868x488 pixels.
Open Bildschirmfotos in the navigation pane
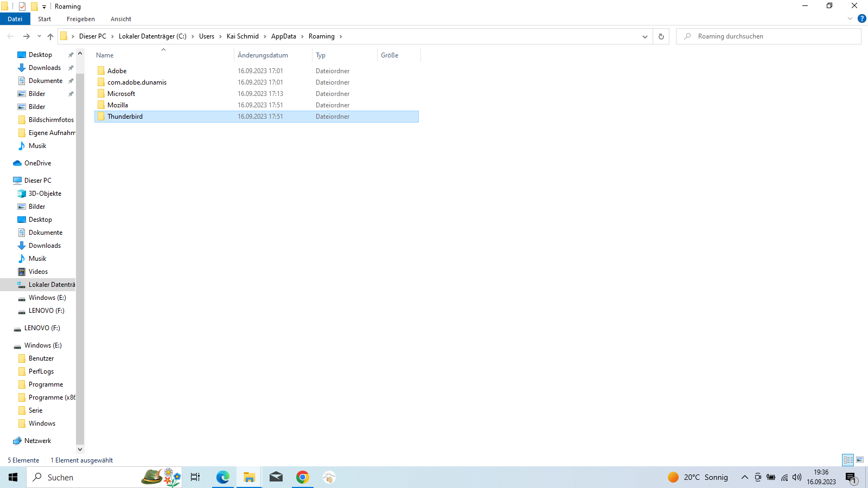pyautogui.click(x=51, y=120)
